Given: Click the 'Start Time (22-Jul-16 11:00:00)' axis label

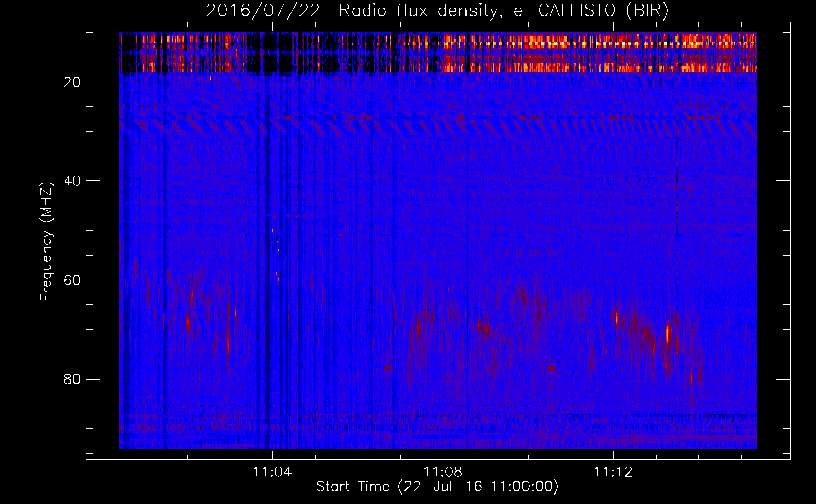Looking at the screenshot, I should [x=437, y=487].
